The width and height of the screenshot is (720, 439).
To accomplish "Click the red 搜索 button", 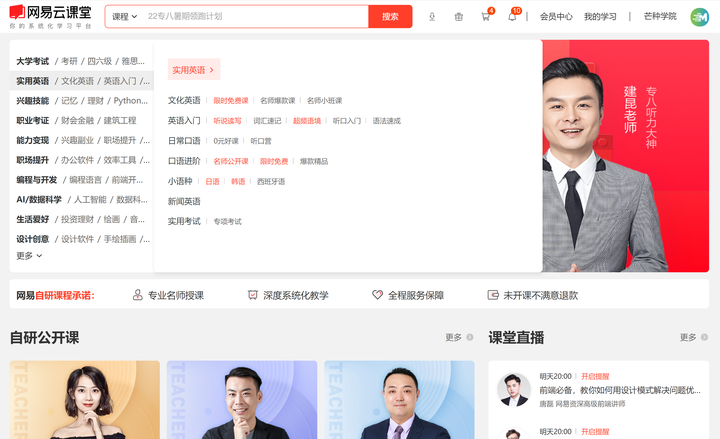I will [x=390, y=17].
